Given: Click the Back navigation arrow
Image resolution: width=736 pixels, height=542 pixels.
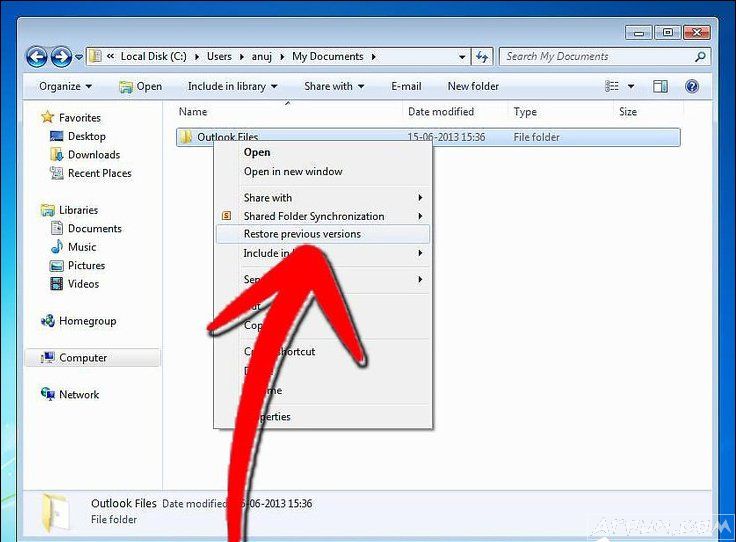Looking at the screenshot, I should pos(37,57).
